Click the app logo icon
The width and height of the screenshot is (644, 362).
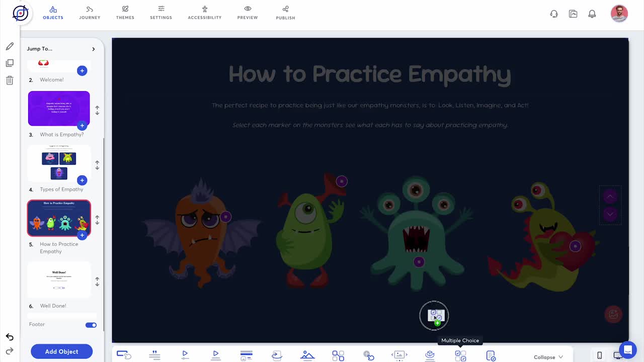[x=21, y=13]
